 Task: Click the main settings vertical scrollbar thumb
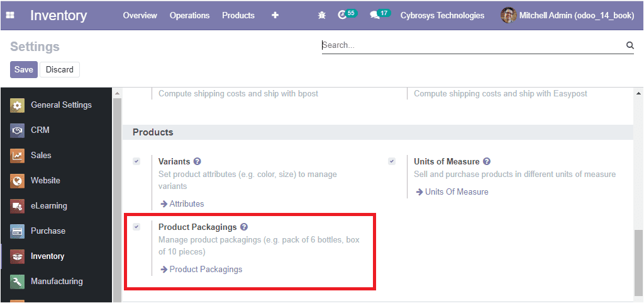click(638, 263)
